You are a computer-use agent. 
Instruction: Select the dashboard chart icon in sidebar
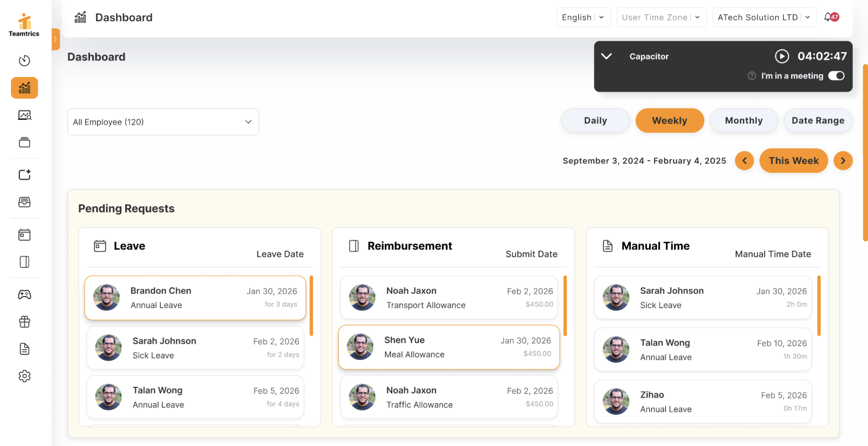coord(24,88)
